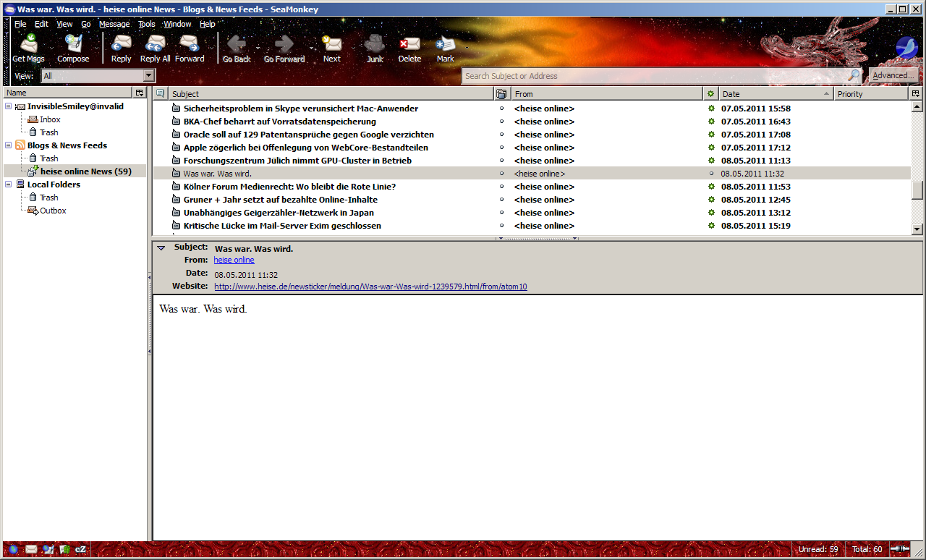The image size is (926, 560).
Task: Toggle read status of Apple WebCore message
Action: point(710,148)
